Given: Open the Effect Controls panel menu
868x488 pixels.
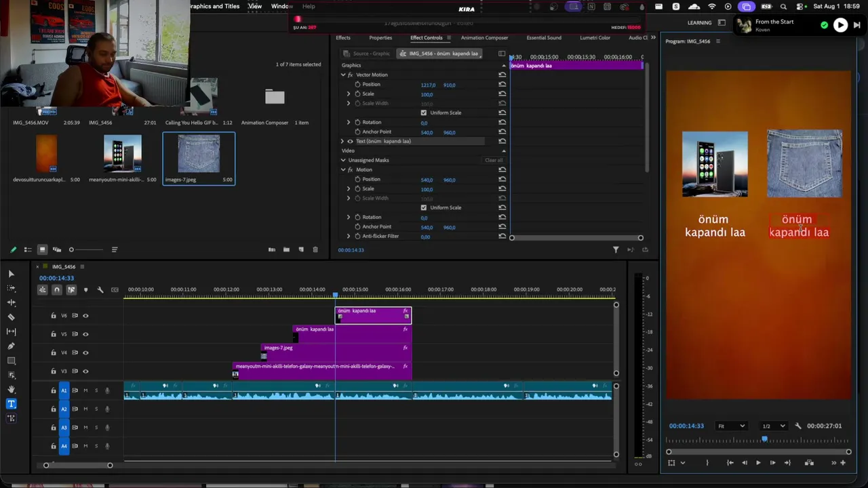Looking at the screenshot, I should [x=448, y=38].
